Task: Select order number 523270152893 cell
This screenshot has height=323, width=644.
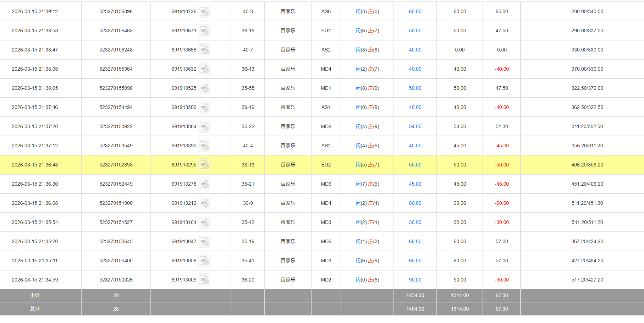Action: (x=116, y=165)
